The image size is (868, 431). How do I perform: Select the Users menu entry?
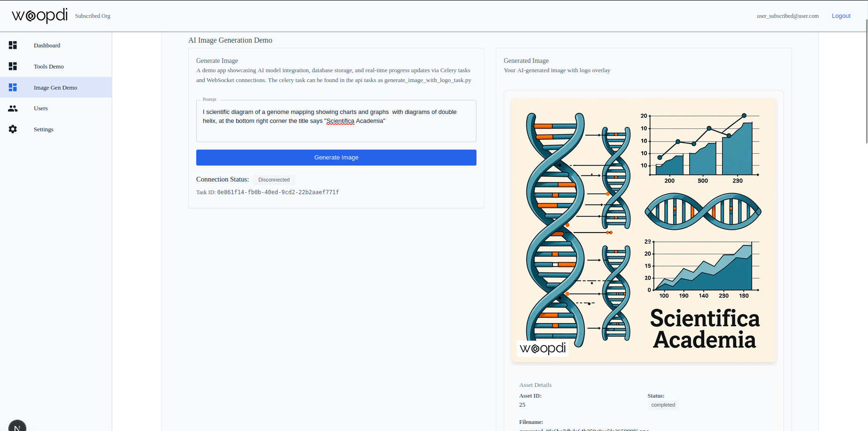pyautogui.click(x=41, y=108)
